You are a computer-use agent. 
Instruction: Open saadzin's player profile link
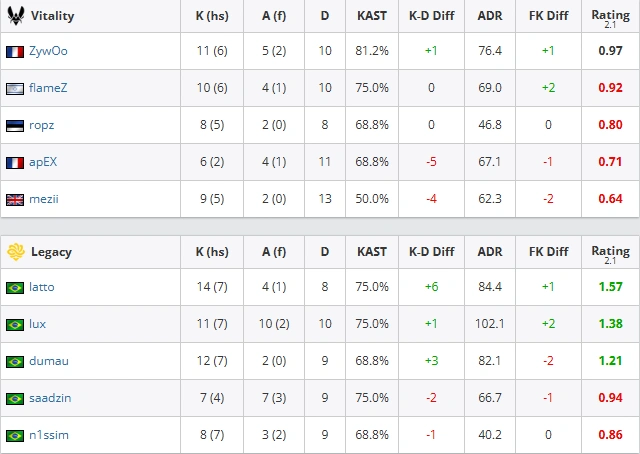point(50,398)
